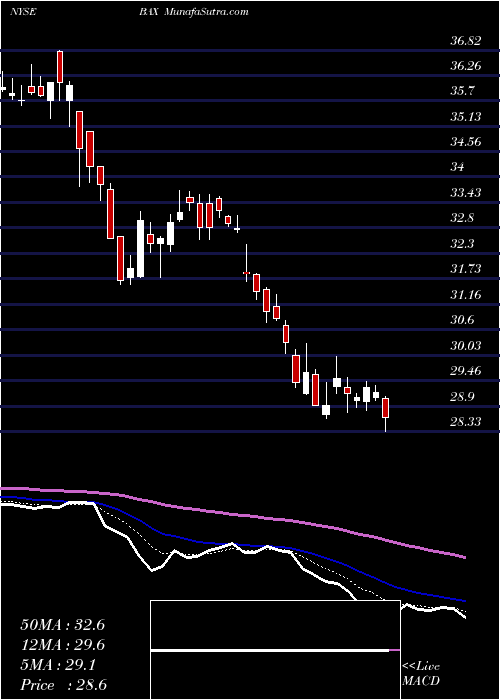
Task: Click the 36.26 price level label
Action: click(x=466, y=67)
